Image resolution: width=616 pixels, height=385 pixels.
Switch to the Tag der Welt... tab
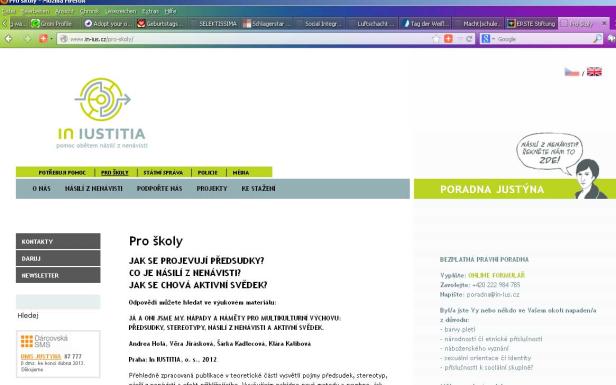point(426,24)
